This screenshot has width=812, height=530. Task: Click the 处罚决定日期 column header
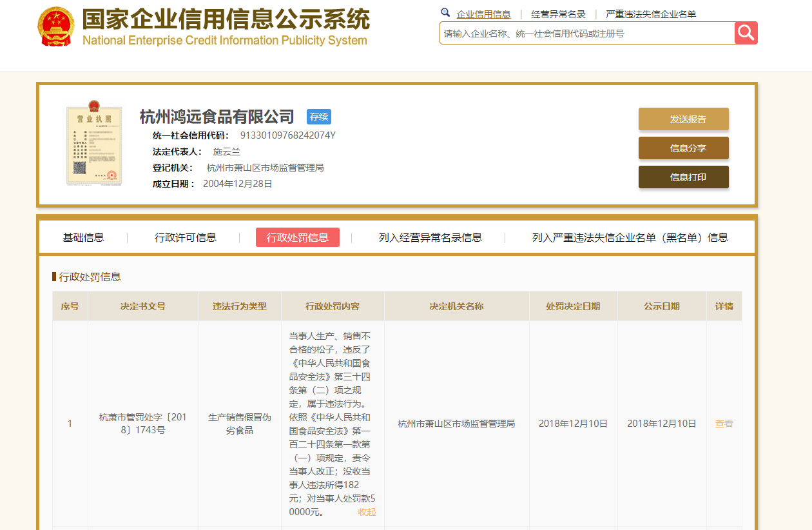point(574,306)
